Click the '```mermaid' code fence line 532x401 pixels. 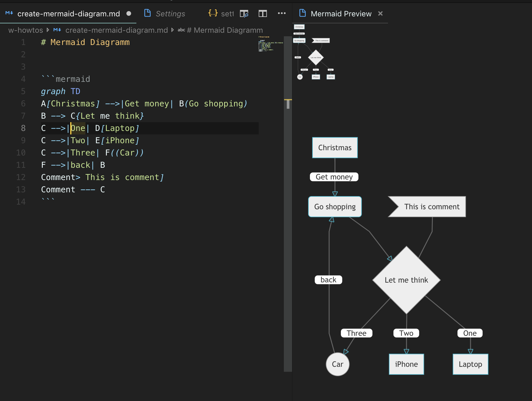[66, 79]
